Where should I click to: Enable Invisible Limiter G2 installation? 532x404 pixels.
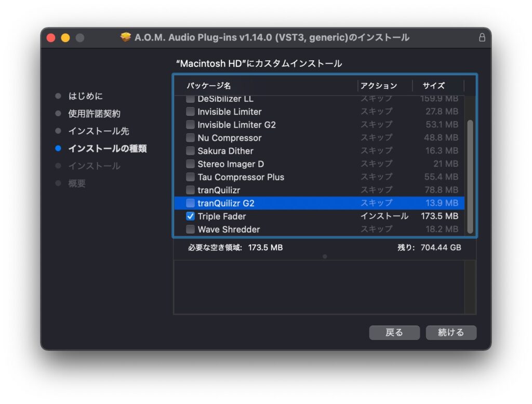click(191, 125)
